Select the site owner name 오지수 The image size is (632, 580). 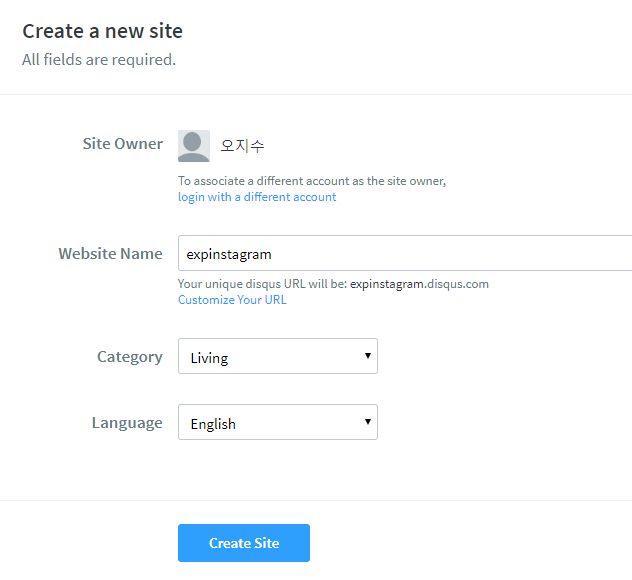coord(242,146)
